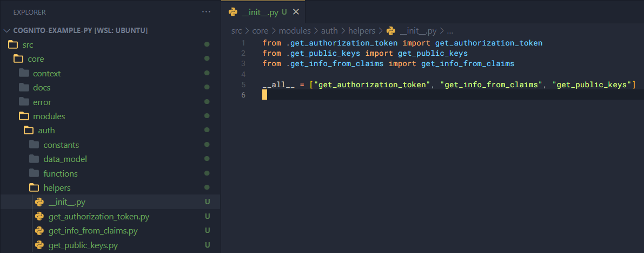Click line number 5 in the gutter

point(244,85)
